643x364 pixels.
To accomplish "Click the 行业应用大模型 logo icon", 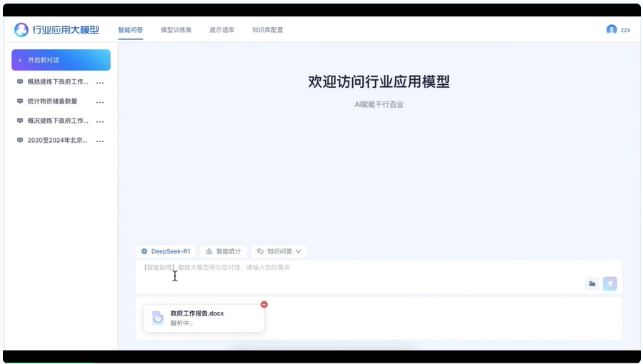I will click(x=21, y=30).
